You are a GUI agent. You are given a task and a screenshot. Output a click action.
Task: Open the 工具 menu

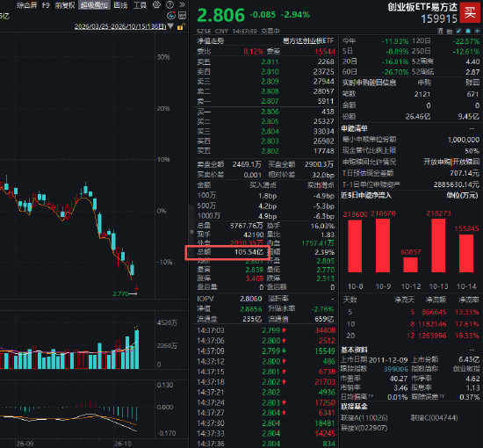[x=140, y=5]
